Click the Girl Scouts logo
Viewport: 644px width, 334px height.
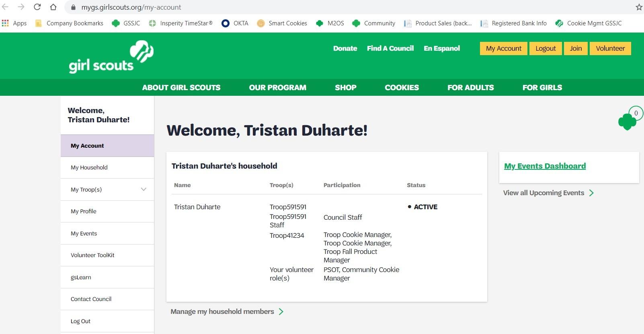click(x=111, y=57)
